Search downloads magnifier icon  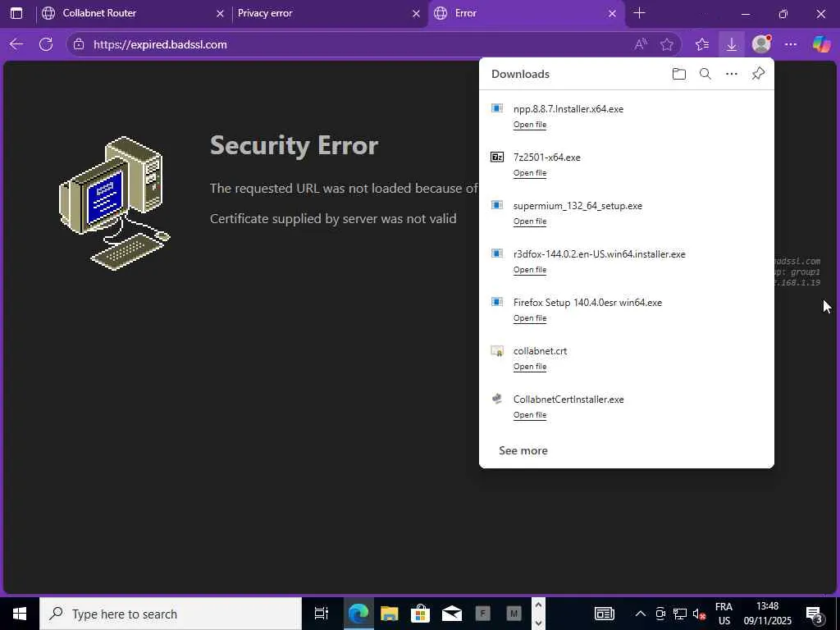click(705, 74)
